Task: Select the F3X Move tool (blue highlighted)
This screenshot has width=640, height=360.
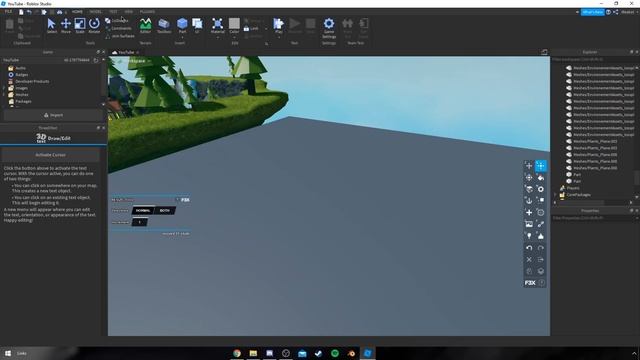Action: tap(540, 166)
